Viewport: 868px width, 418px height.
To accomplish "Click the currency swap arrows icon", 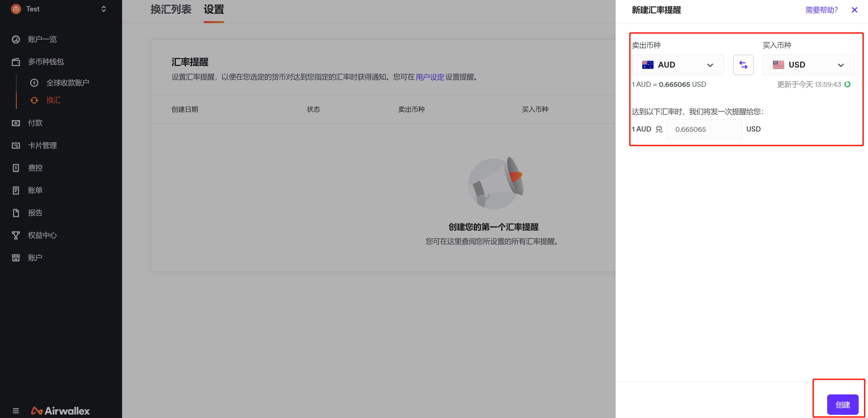I will click(743, 65).
